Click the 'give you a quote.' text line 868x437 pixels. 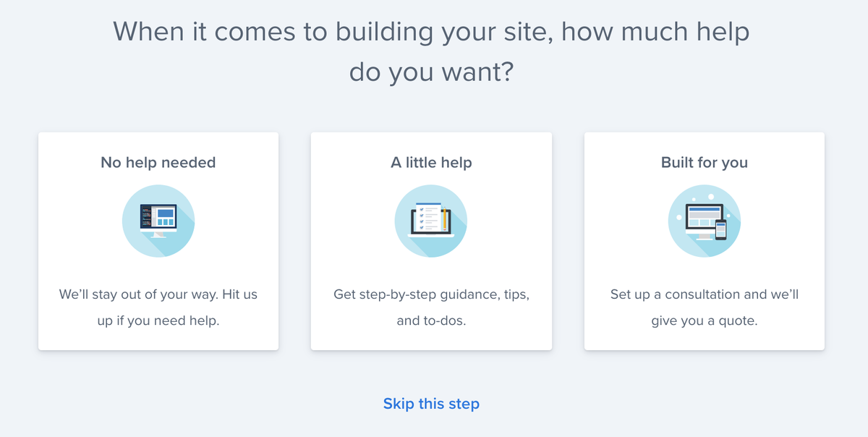coord(705,321)
